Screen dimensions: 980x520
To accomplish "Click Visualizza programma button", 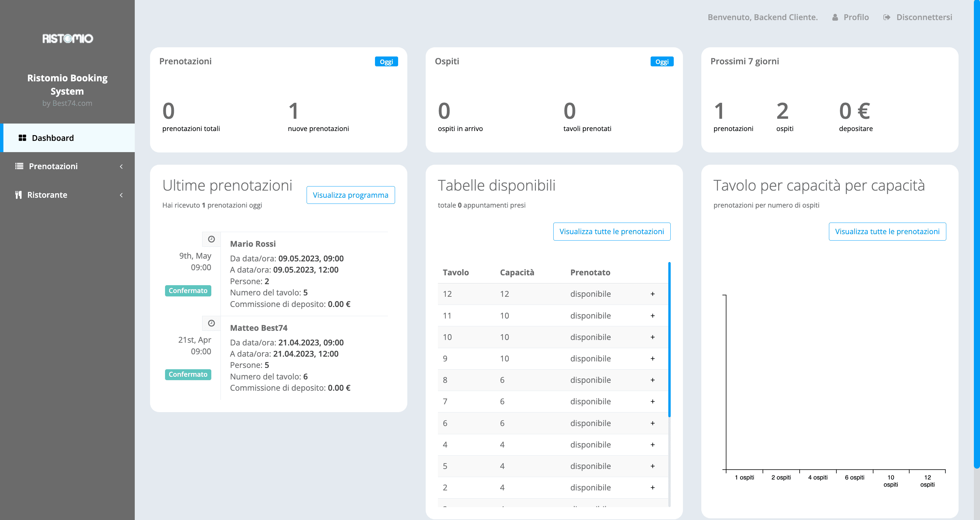I will click(350, 195).
